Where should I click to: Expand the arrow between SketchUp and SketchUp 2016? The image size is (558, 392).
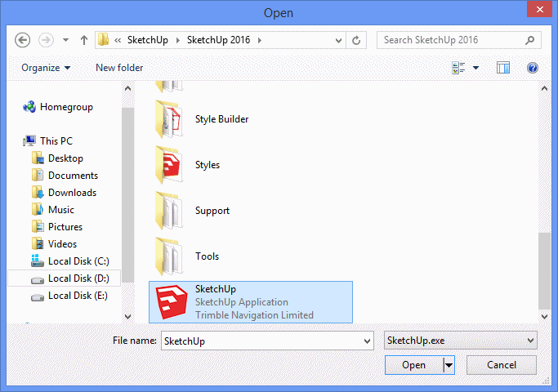pos(177,40)
